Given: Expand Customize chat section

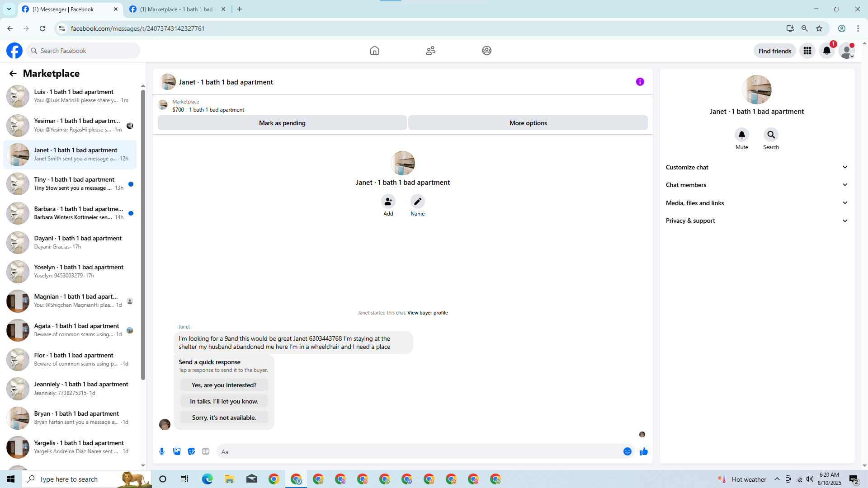Looking at the screenshot, I should click(x=756, y=167).
